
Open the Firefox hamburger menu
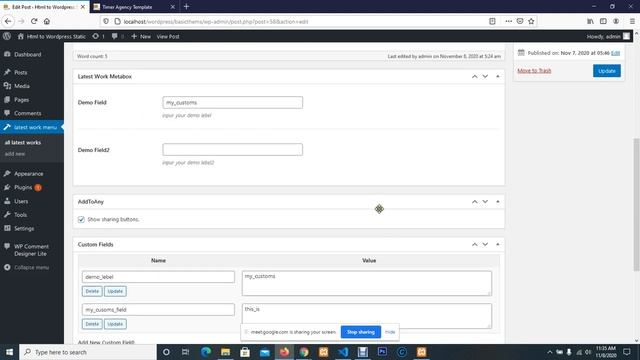tap(632, 21)
